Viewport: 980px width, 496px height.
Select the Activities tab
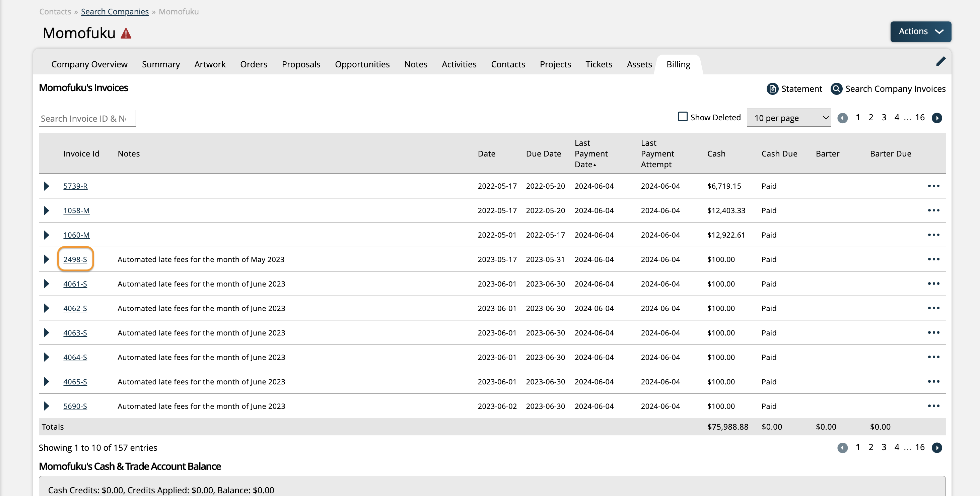(x=459, y=64)
